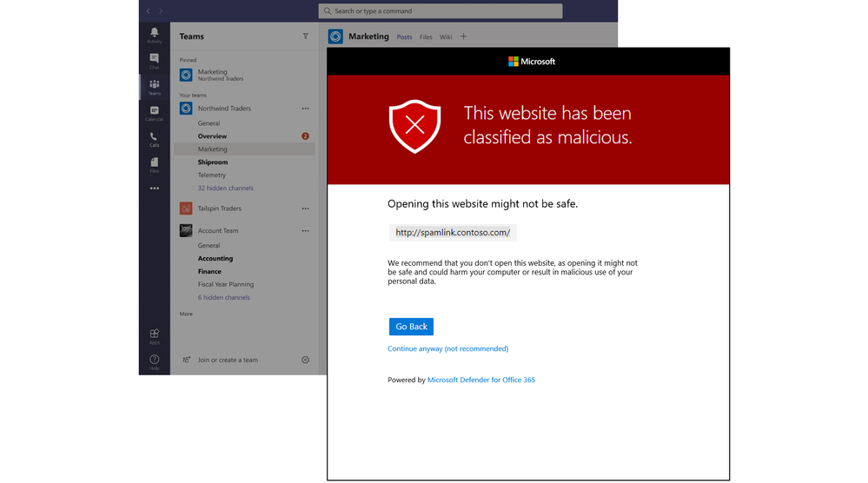Open more options for Northwind Traders
Image resolution: width=868 pixels, height=483 pixels.
(305, 109)
